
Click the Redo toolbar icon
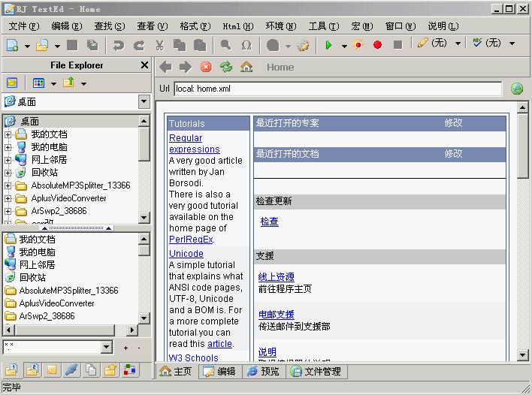pyautogui.click(x=139, y=45)
